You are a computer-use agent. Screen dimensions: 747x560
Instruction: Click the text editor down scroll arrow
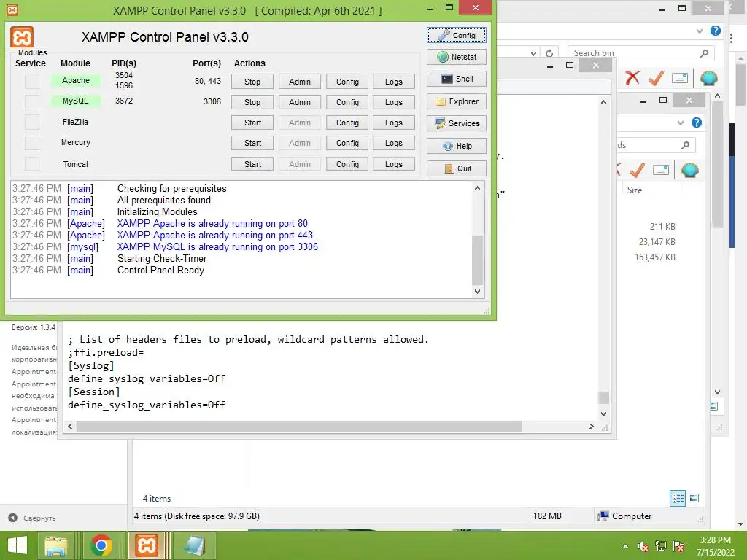[x=603, y=414]
